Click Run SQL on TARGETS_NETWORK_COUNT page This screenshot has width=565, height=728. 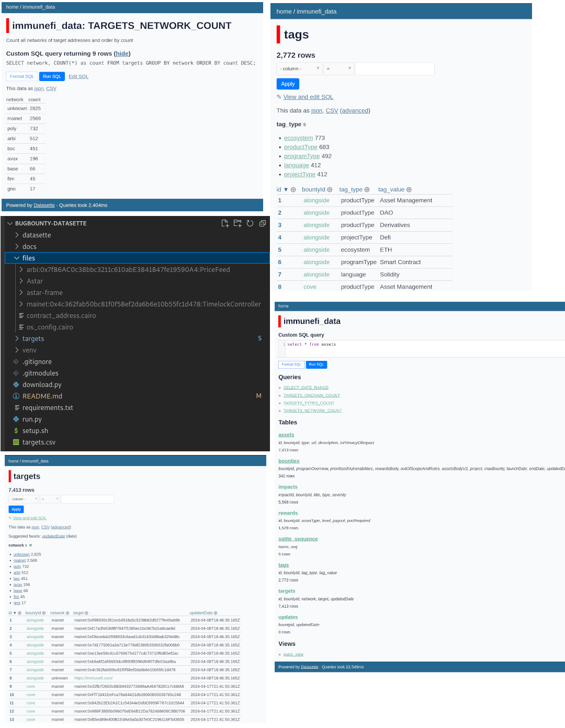coord(52,76)
